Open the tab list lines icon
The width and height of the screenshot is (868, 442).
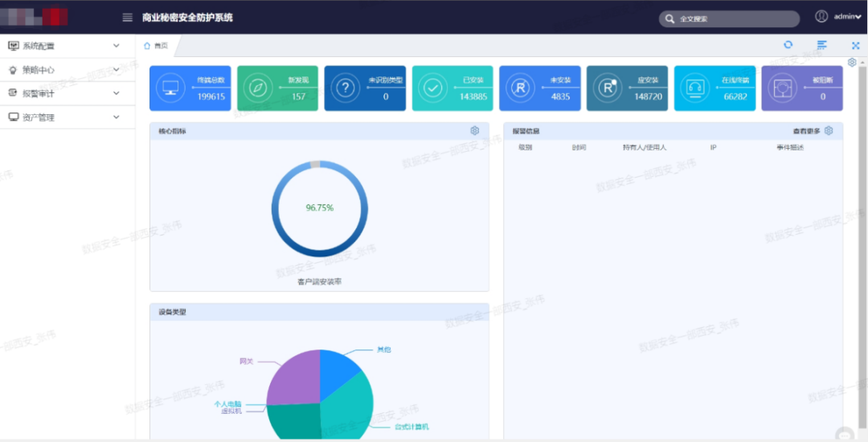822,45
